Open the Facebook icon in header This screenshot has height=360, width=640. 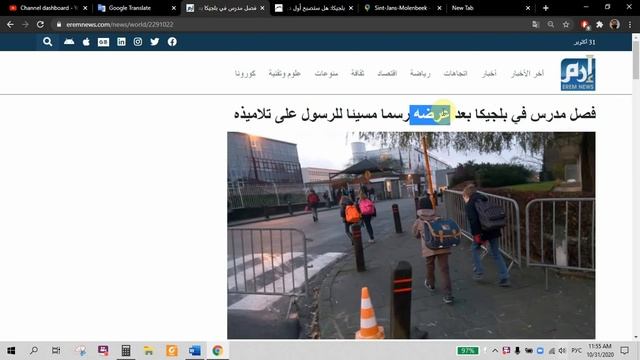pyautogui.click(x=172, y=42)
